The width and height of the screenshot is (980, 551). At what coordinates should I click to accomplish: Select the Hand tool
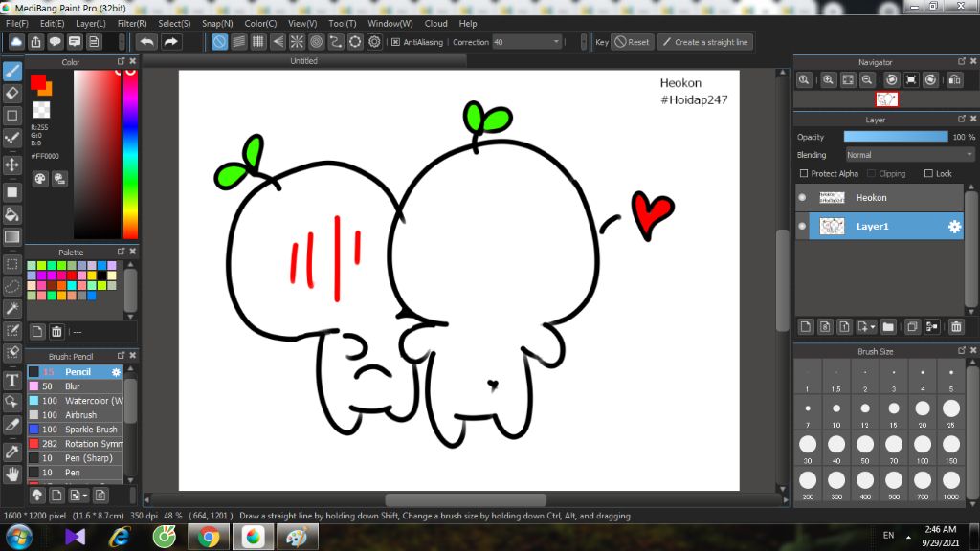pos(11,474)
